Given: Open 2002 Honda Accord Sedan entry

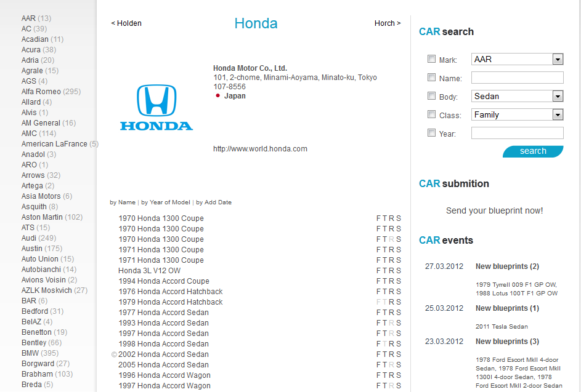Looking at the screenshot, I should 163,354.
